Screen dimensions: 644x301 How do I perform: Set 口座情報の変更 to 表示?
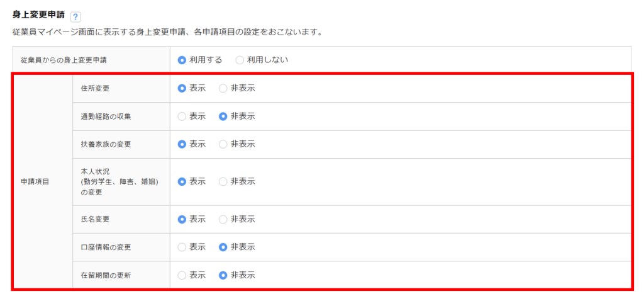coord(182,247)
